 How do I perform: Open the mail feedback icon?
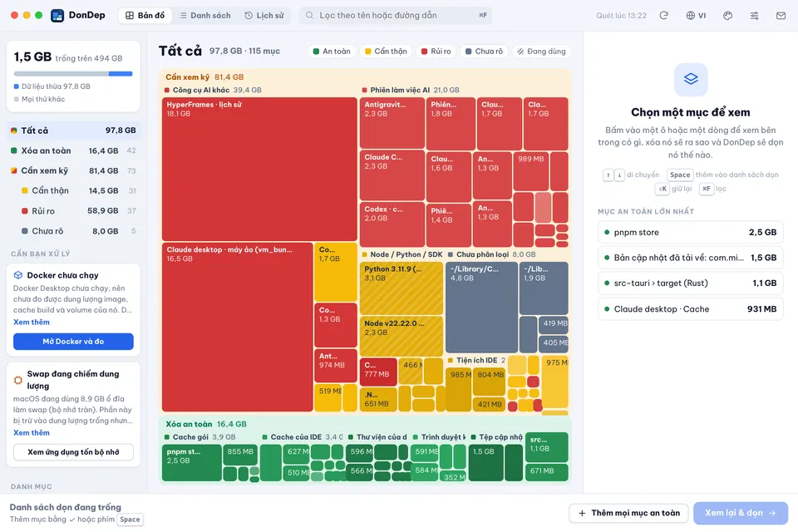781,15
